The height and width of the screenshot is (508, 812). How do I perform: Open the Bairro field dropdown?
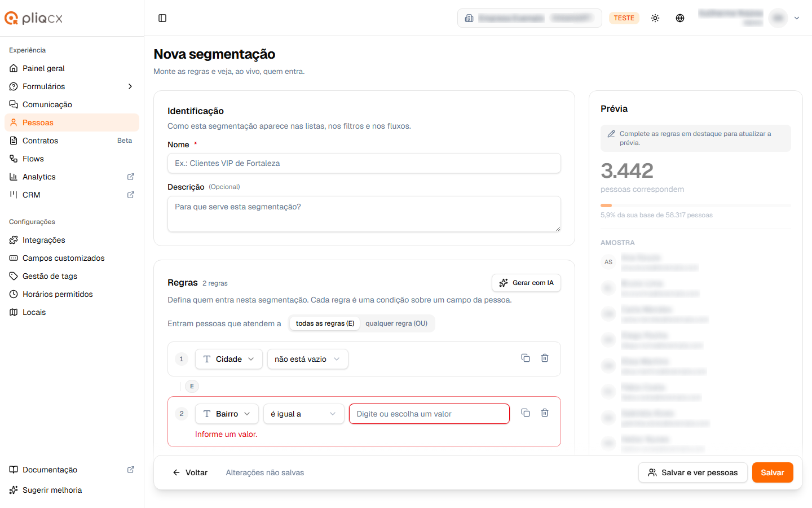pos(227,414)
